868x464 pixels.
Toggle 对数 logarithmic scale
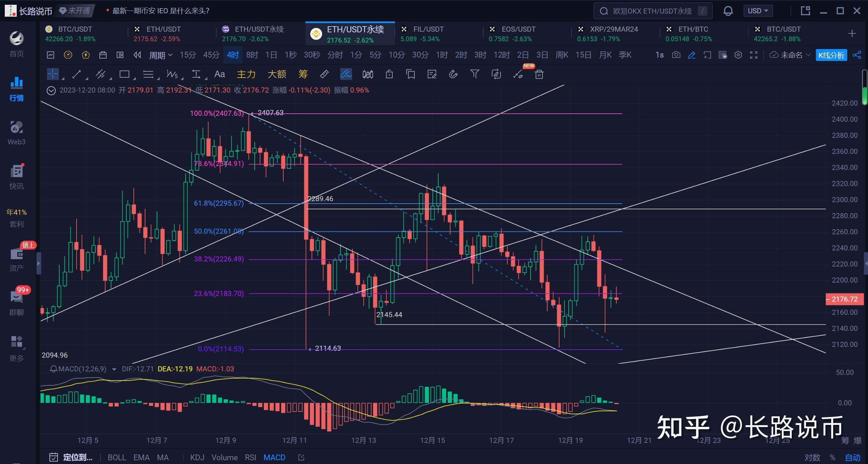tap(812, 458)
